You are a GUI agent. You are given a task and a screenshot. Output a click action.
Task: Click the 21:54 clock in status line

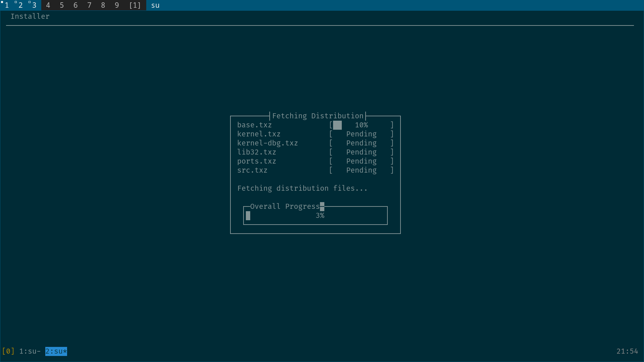[627, 351]
